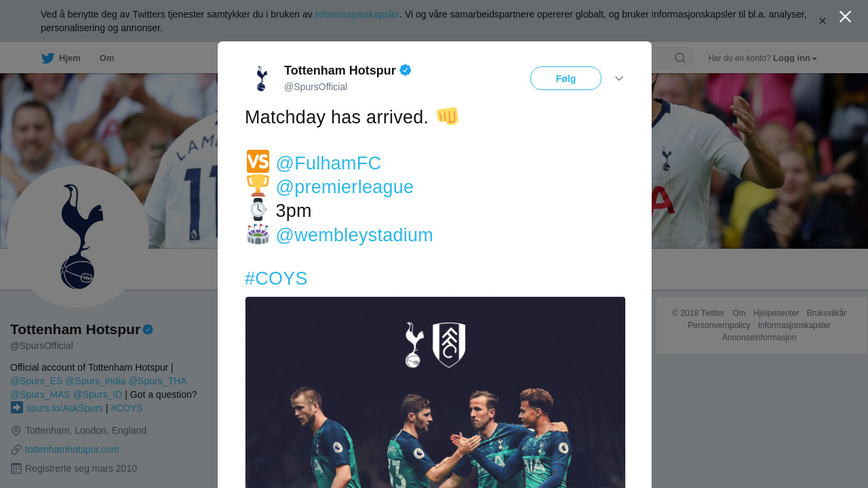This screenshot has width=868, height=488.
Task: Open tottenhamhotspur.com website link
Action: click(x=72, y=449)
